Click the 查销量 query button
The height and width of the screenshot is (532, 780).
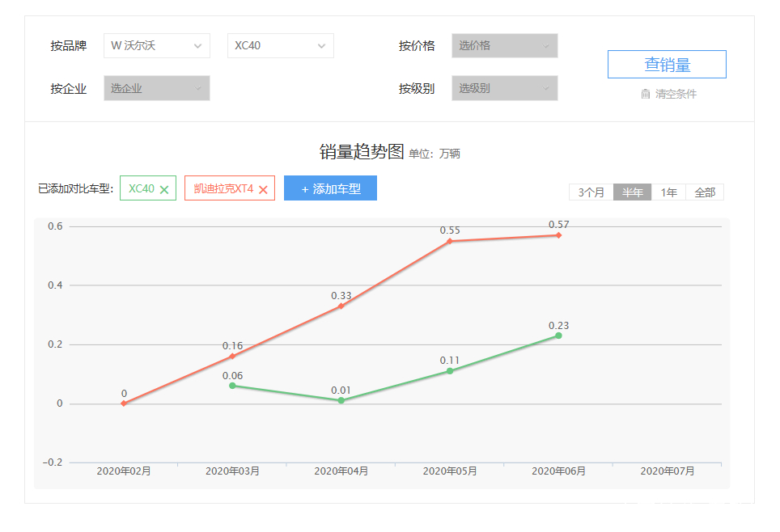click(x=667, y=64)
